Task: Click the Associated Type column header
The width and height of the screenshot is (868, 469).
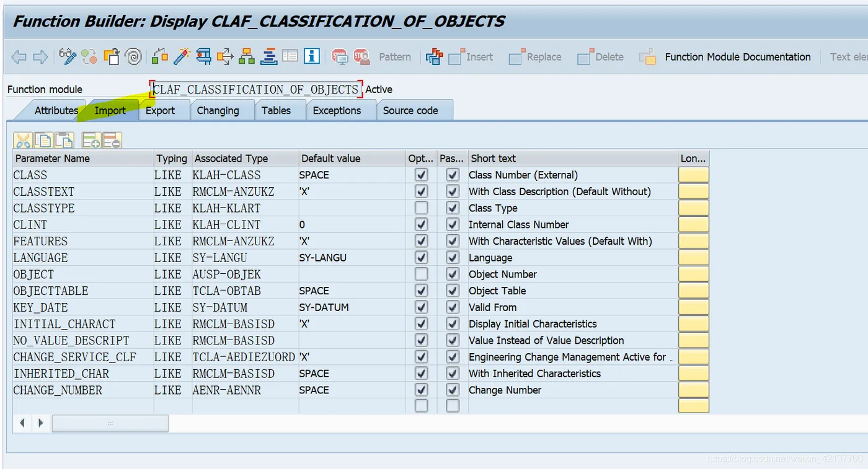Action: click(245, 158)
